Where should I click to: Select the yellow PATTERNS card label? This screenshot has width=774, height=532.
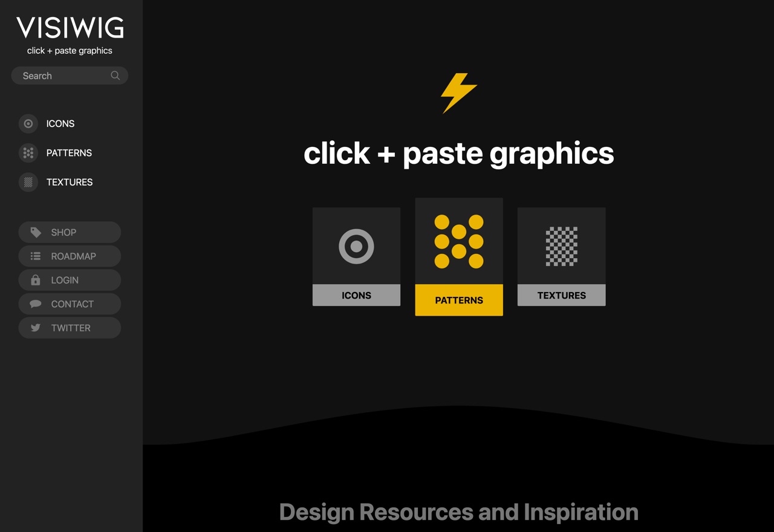(x=459, y=300)
